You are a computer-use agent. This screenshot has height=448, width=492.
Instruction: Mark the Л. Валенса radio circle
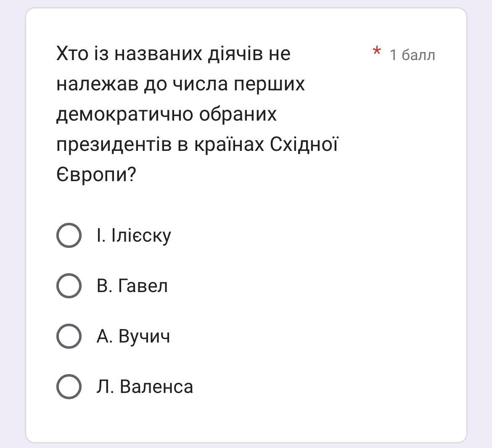point(69,387)
